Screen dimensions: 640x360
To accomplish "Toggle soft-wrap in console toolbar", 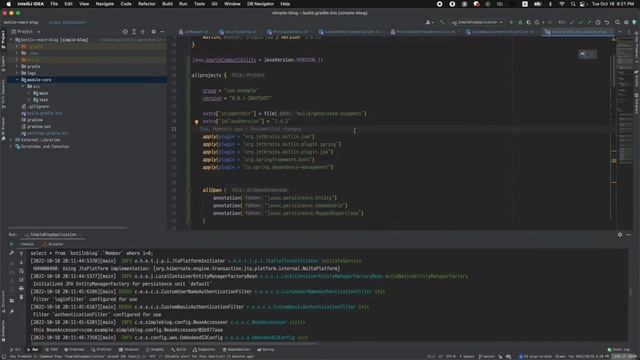I will point(21,271).
